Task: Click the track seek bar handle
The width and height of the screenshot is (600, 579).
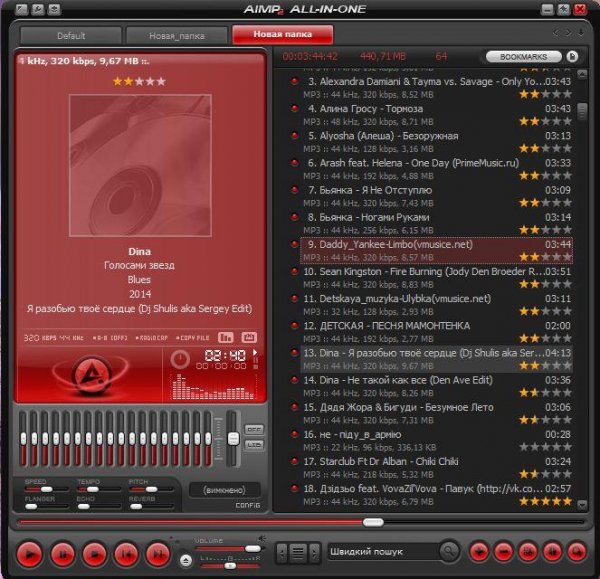Action: pos(373,522)
